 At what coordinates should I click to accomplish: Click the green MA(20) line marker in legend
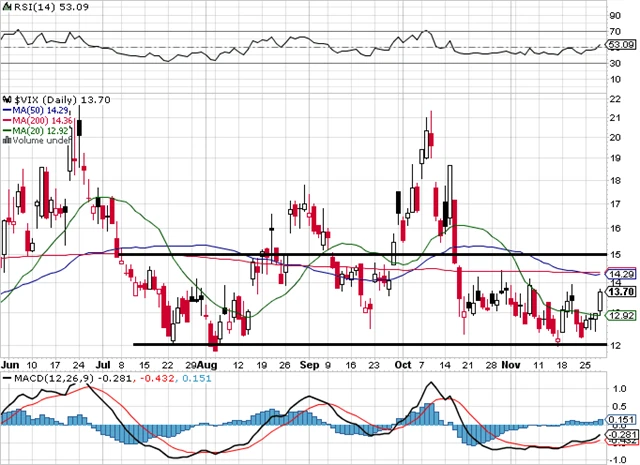(7, 131)
